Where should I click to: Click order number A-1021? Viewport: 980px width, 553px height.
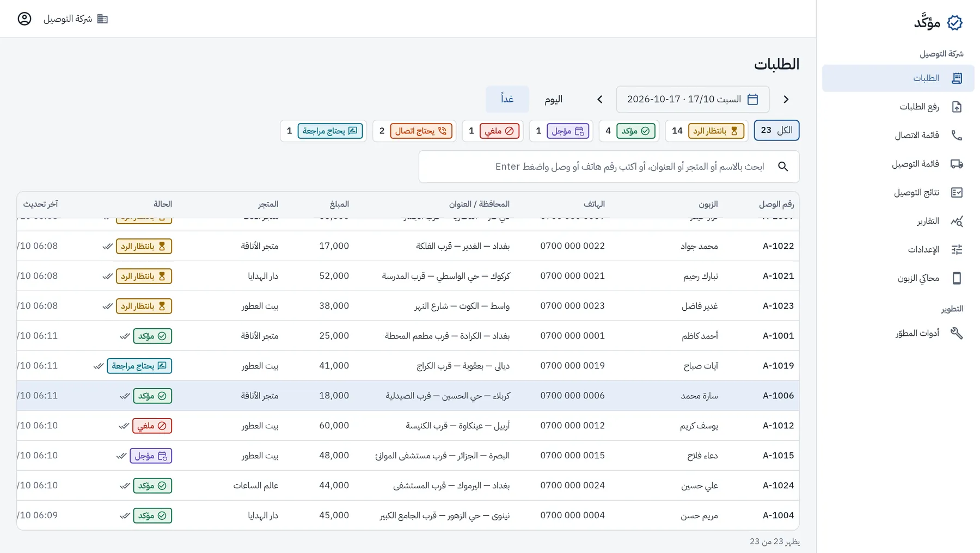pyautogui.click(x=778, y=276)
